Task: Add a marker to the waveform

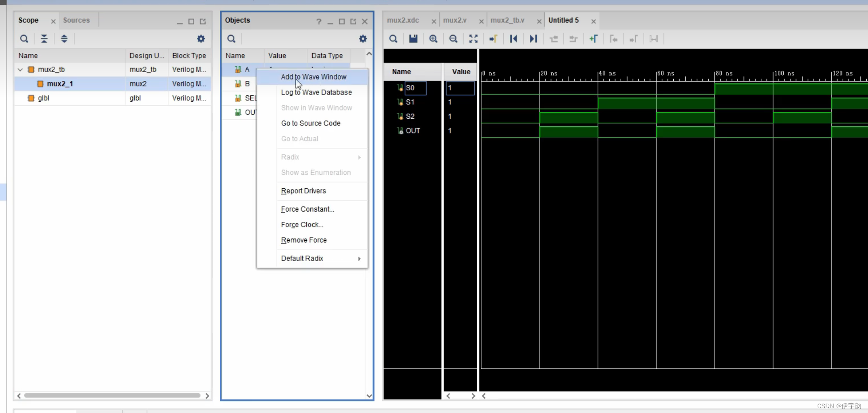Action: pos(593,39)
